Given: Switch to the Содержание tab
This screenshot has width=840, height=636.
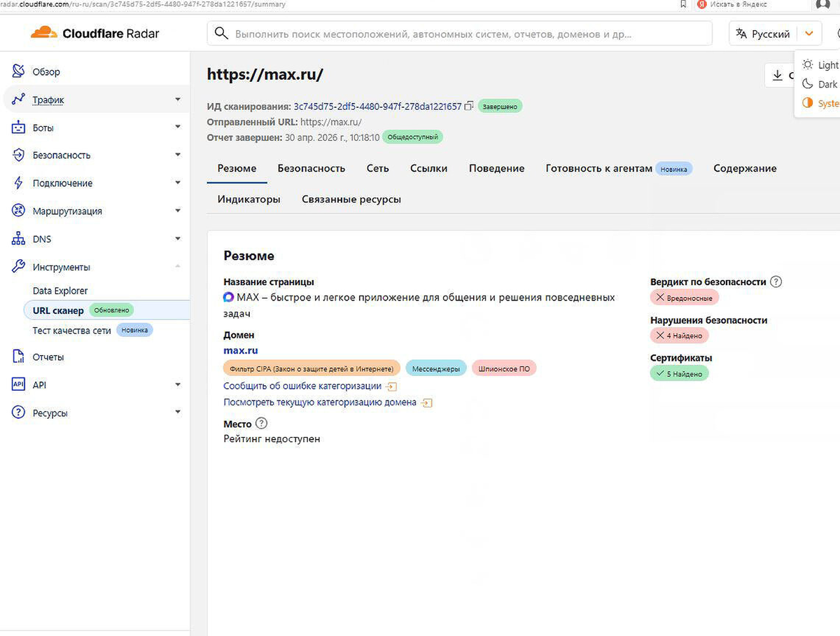Looking at the screenshot, I should [x=745, y=168].
